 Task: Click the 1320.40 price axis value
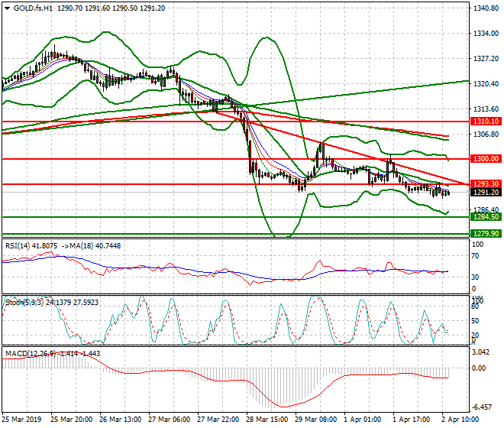(x=486, y=84)
